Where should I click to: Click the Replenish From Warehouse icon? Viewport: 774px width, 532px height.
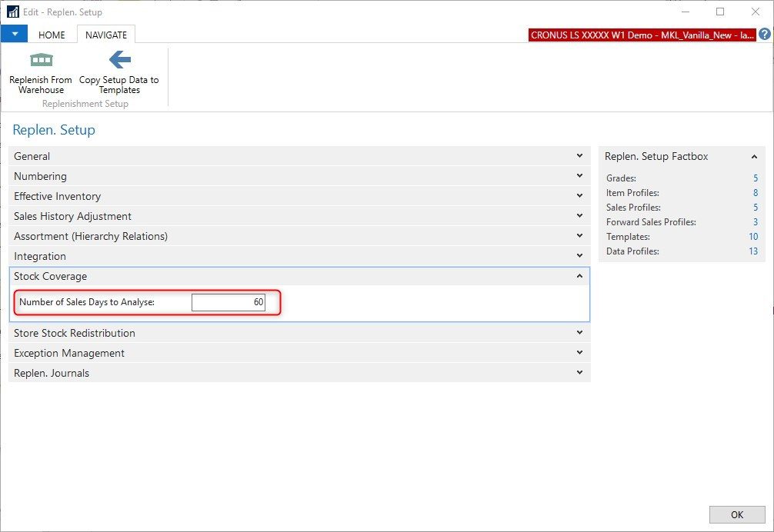pos(41,60)
